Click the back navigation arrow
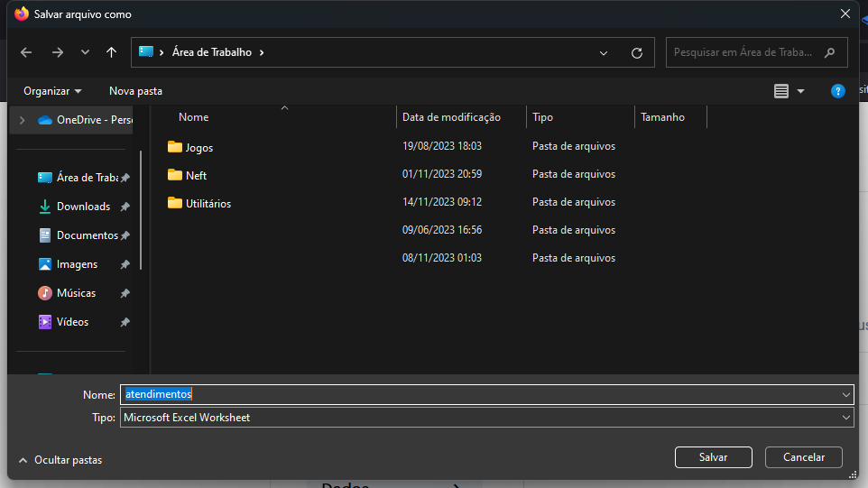Screen dimensions: 868x488 pyautogui.click(x=26, y=52)
